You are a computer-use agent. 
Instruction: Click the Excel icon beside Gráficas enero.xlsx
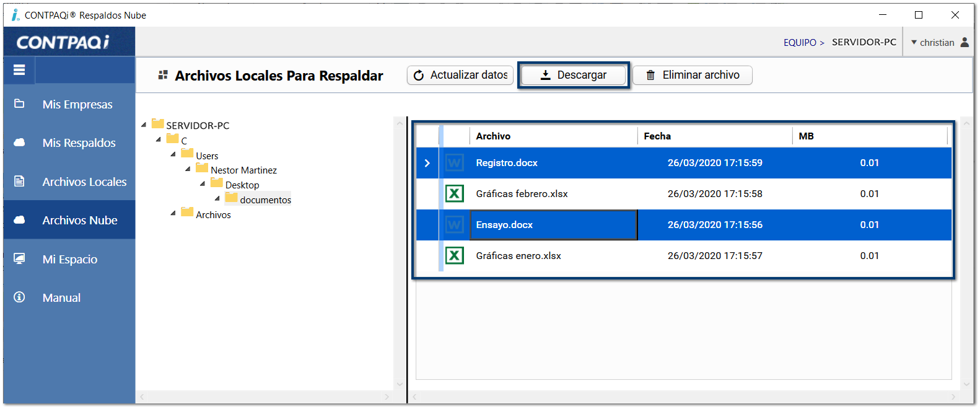[x=454, y=256]
